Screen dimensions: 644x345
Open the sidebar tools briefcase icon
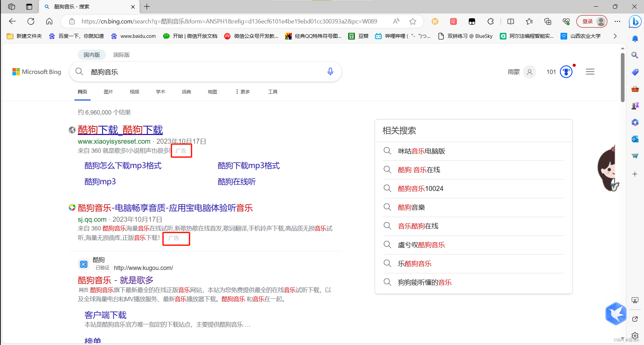[635, 89]
